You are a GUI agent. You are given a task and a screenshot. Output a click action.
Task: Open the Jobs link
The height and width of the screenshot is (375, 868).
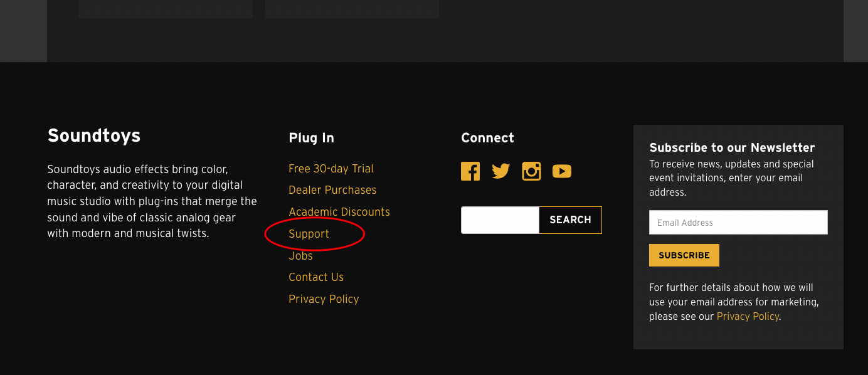tap(300, 256)
